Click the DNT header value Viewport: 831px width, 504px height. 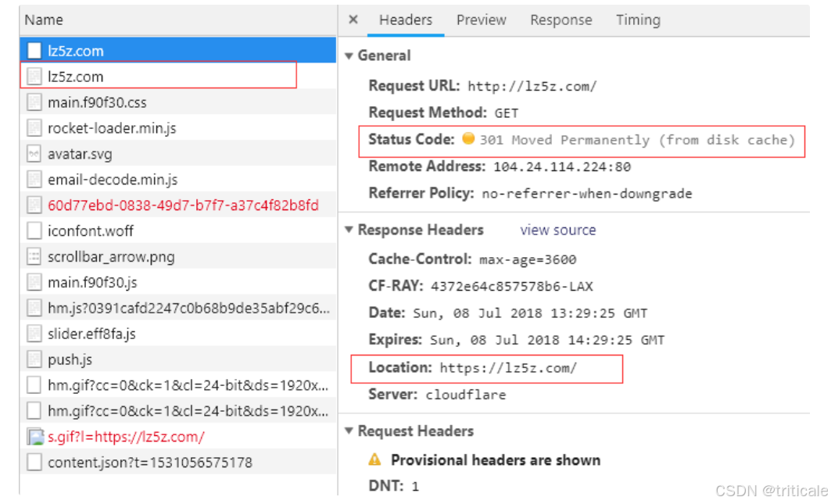415,486
